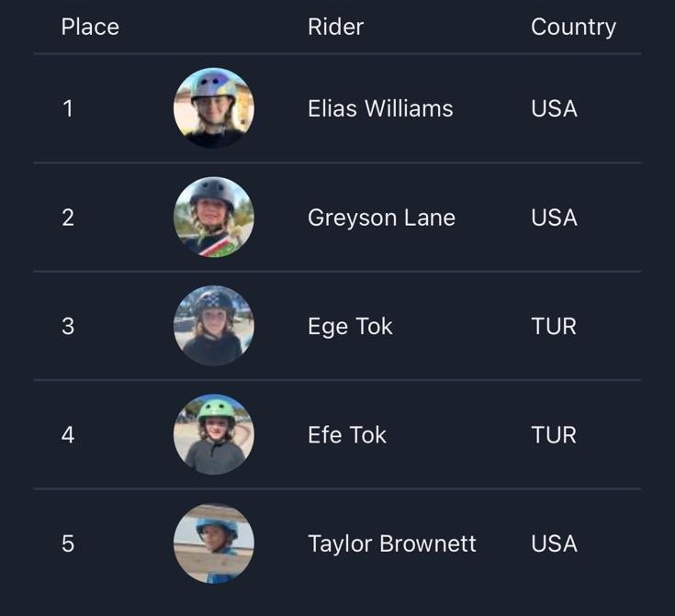Select the Efe Tok rider name
The width and height of the screenshot is (675, 616).
(x=347, y=434)
